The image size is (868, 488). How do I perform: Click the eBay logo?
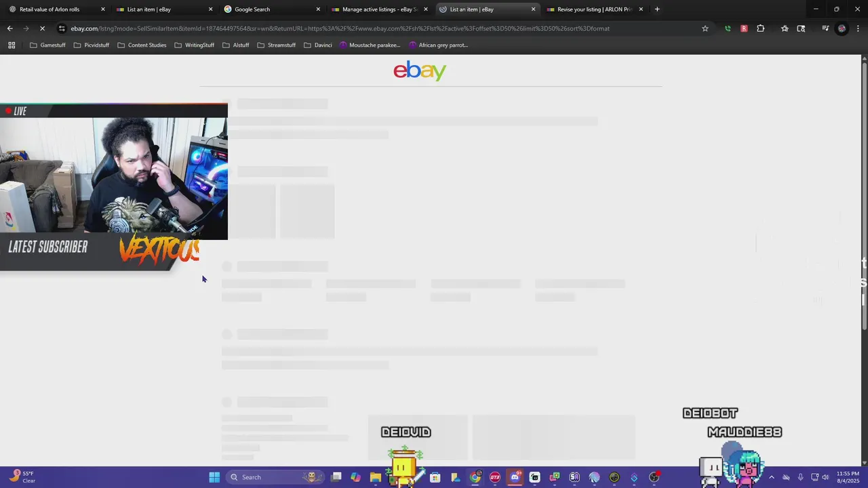pos(420,70)
